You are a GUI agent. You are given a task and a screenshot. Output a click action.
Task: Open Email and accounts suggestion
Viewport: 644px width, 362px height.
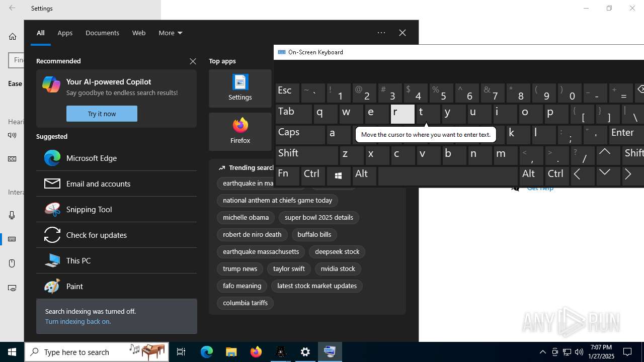pos(116,184)
